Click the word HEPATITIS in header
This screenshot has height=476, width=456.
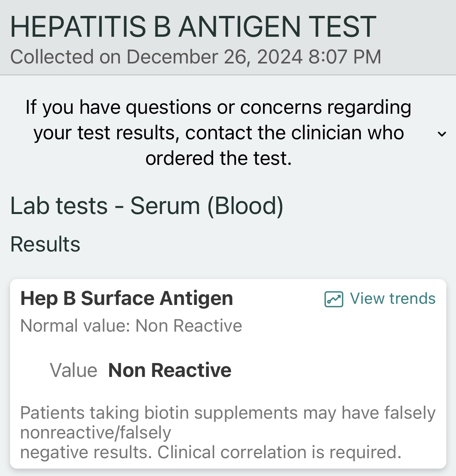tap(78, 27)
